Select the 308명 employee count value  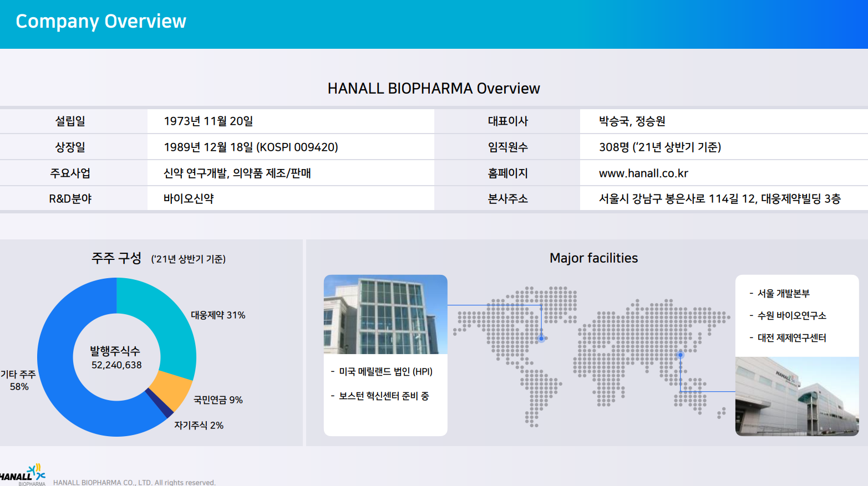click(660, 147)
